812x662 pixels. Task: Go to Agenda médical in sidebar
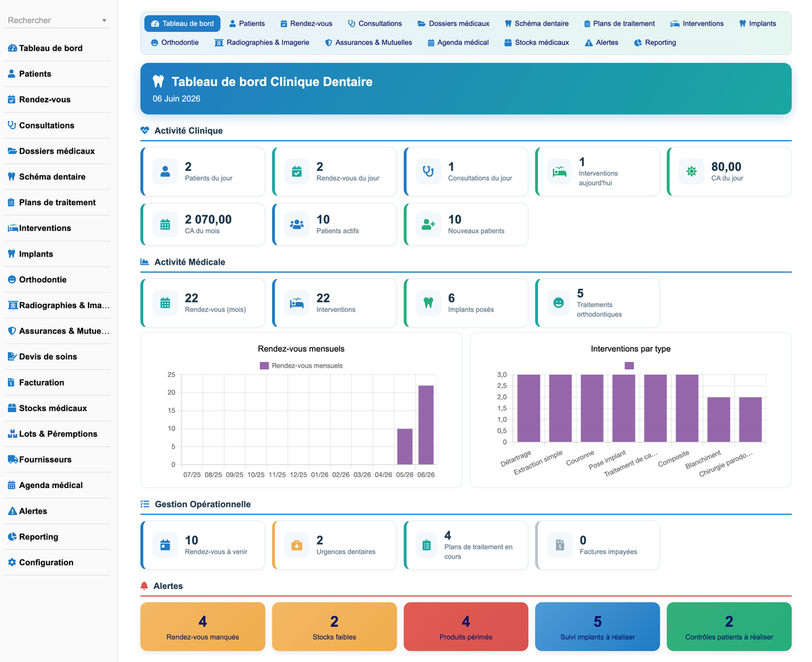(x=58, y=485)
